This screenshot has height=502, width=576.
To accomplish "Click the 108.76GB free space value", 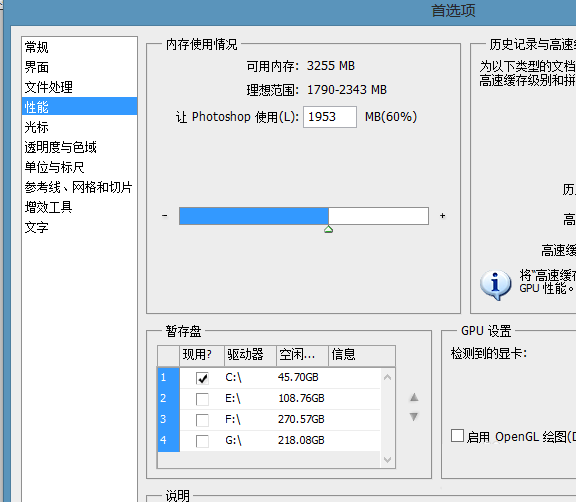I will coord(301,398).
